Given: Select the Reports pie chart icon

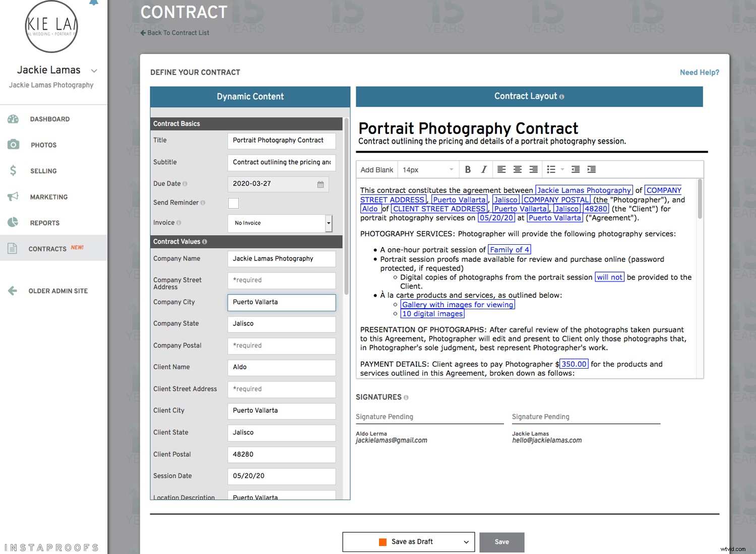Looking at the screenshot, I should [13, 223].
